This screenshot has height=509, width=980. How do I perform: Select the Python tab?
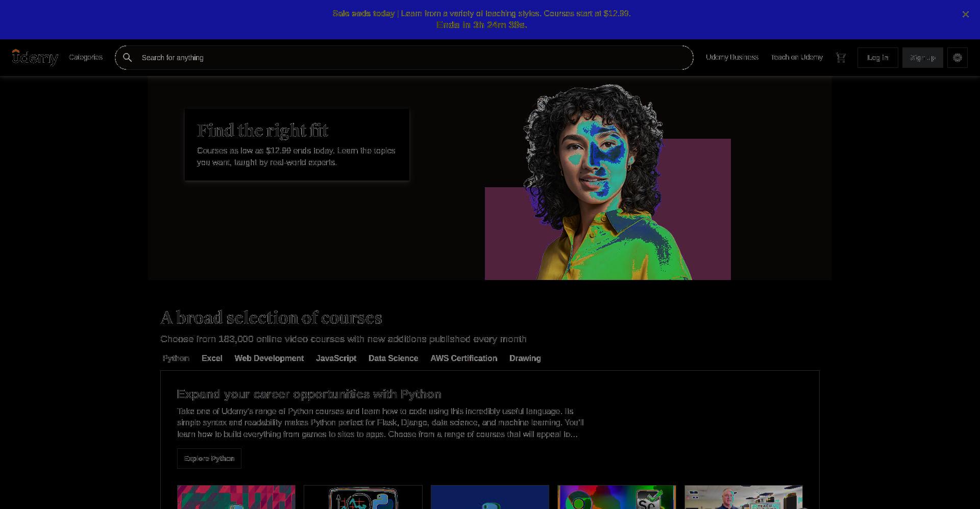pyautogui.click(x=176, y=358)
